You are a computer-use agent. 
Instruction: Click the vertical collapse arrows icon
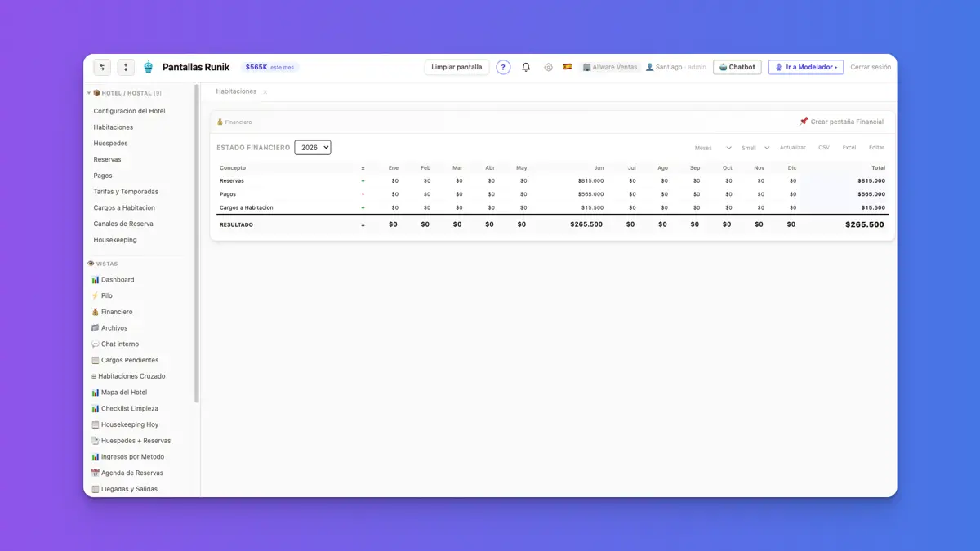point(126,67)
